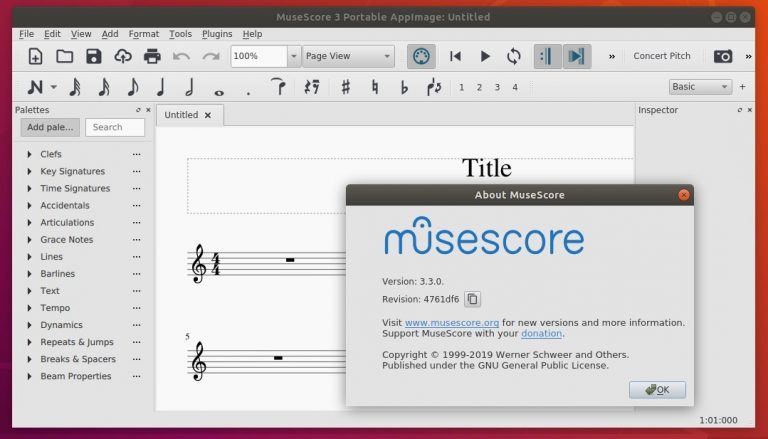The height and width of the screenshot is (439, 768).
Task: Select voice 4
Action: (x=515, y=87)
